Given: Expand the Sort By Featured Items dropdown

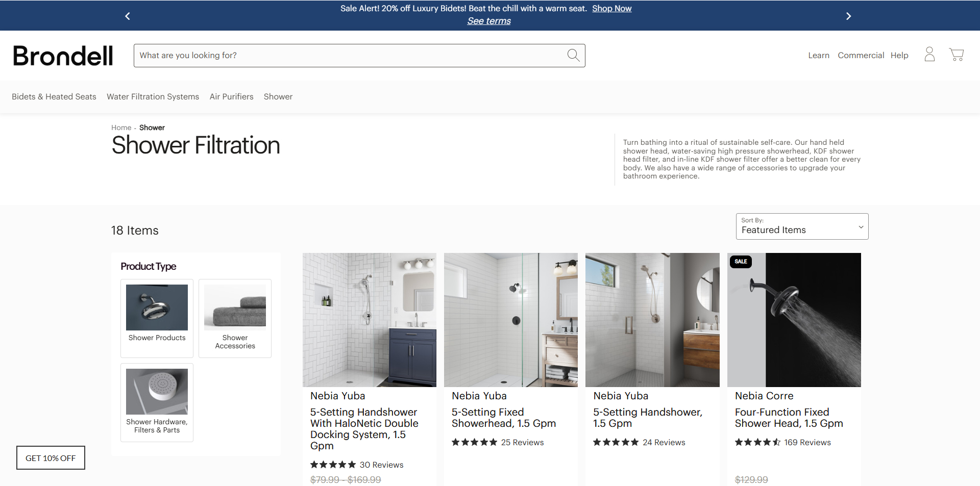Looking at the screenshot, I should tap(801, 226).
